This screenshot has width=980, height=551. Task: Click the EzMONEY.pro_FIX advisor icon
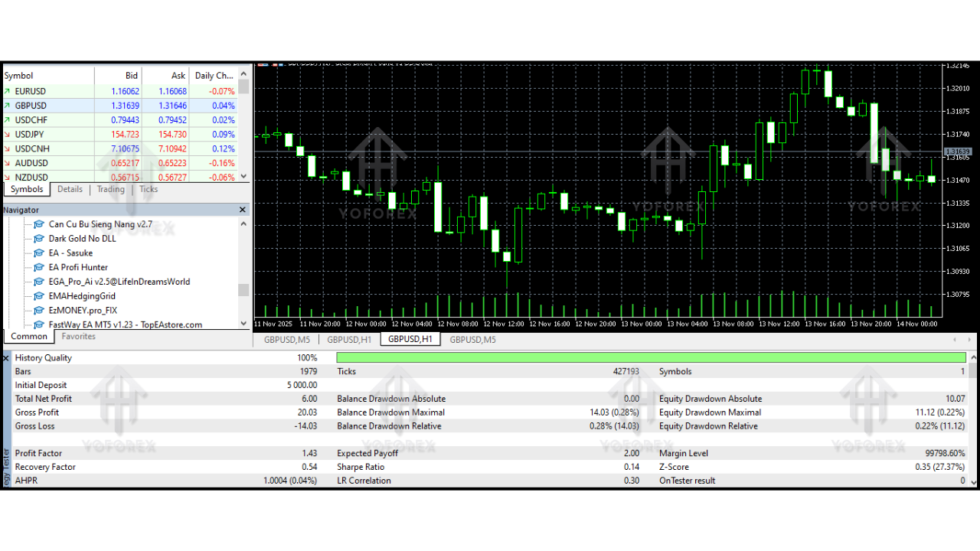click(x=39, y=311)
